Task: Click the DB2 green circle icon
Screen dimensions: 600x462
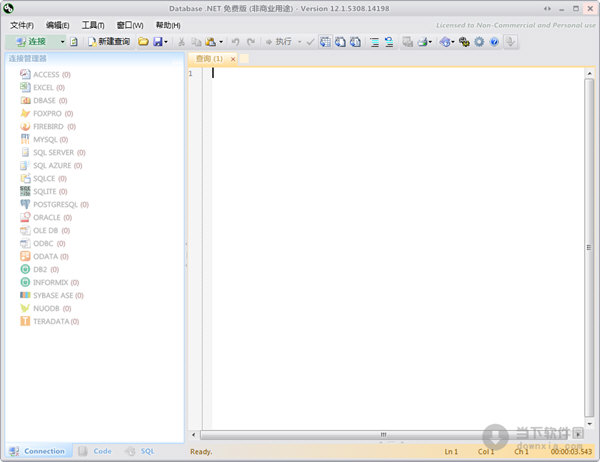Action: coord(25,269)
